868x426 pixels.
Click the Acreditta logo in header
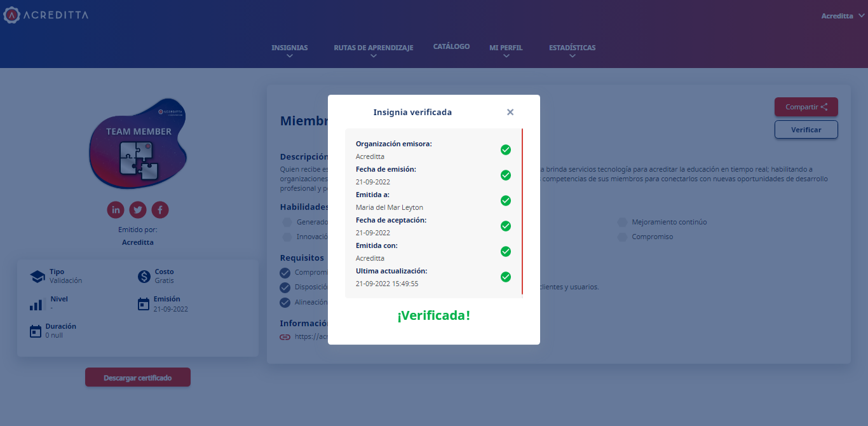[x=46, y=15]
